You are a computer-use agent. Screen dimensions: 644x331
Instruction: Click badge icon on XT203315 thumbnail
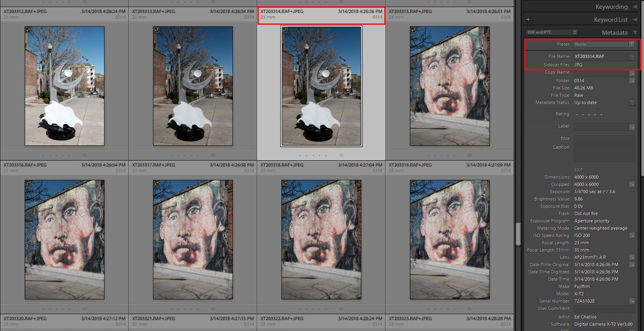[413, 30]
